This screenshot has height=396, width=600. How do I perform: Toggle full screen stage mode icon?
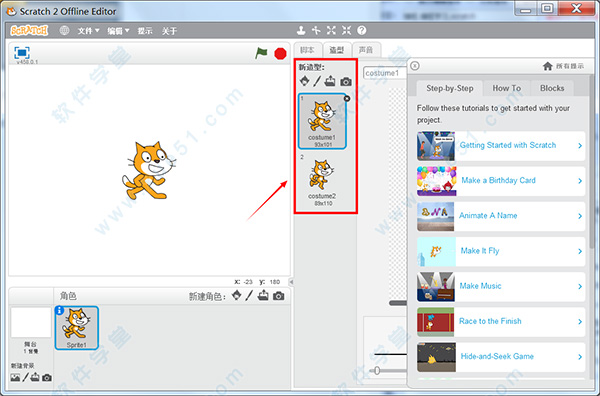click(x=22, y=52)
